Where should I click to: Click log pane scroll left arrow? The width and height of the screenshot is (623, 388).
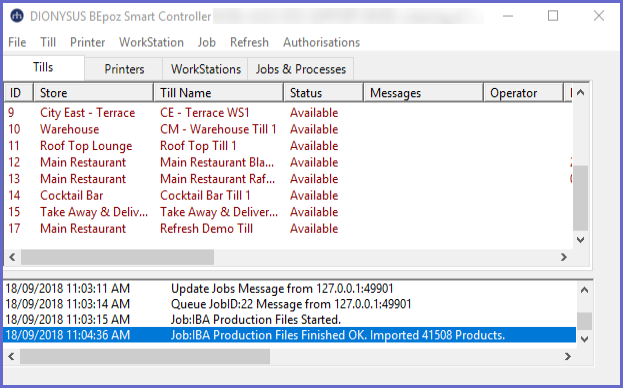click(x=11, y=357)
